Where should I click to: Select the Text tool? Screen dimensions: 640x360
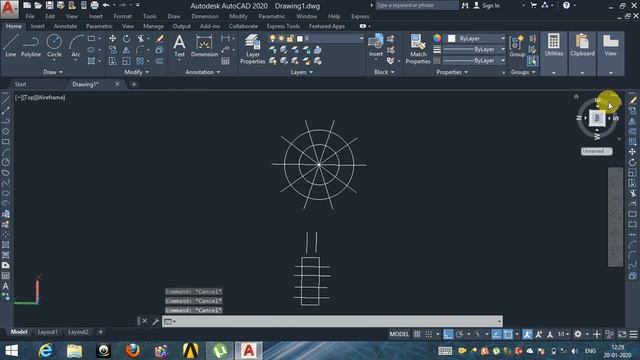179,46
